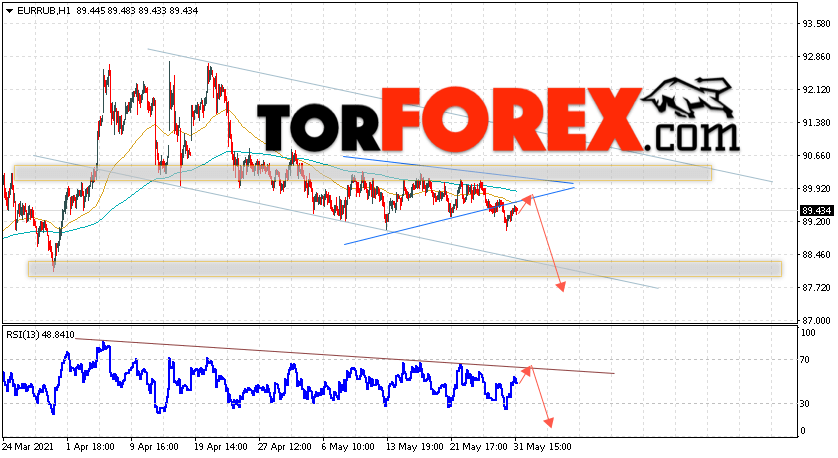Screen dimensions: 838x458
Task: Select the 27 Apr 12:00 time label
Action: click(284, 447)
